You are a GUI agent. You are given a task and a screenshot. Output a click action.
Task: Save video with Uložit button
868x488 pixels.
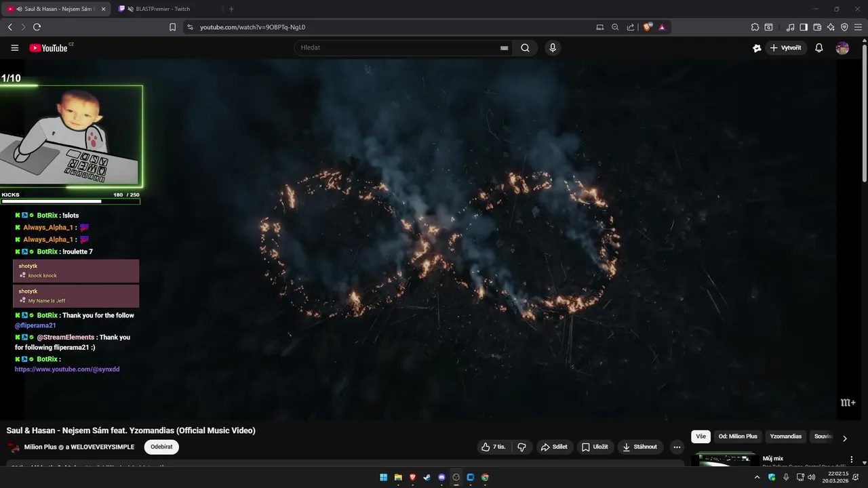click(595, 447)
